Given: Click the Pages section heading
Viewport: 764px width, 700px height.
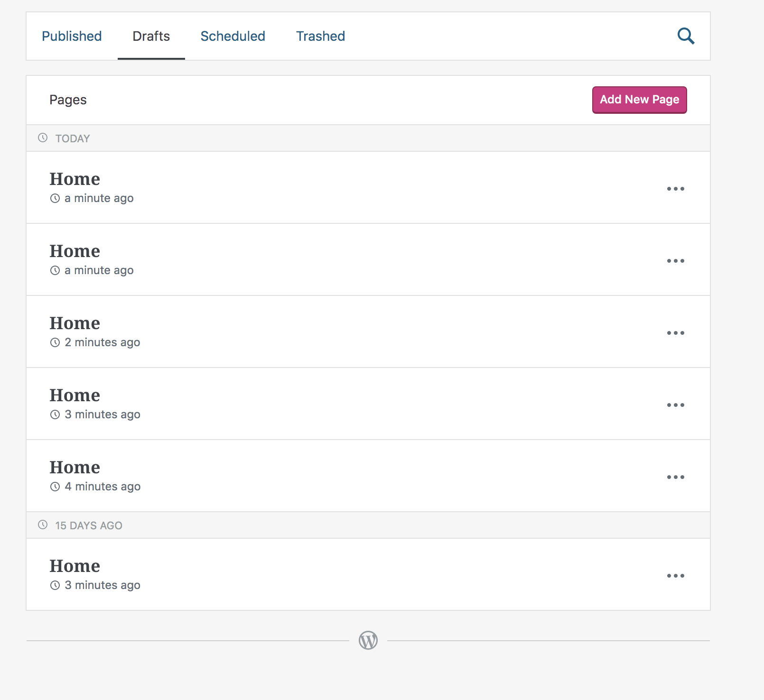Looking at the screenshot, I should 68,100.
